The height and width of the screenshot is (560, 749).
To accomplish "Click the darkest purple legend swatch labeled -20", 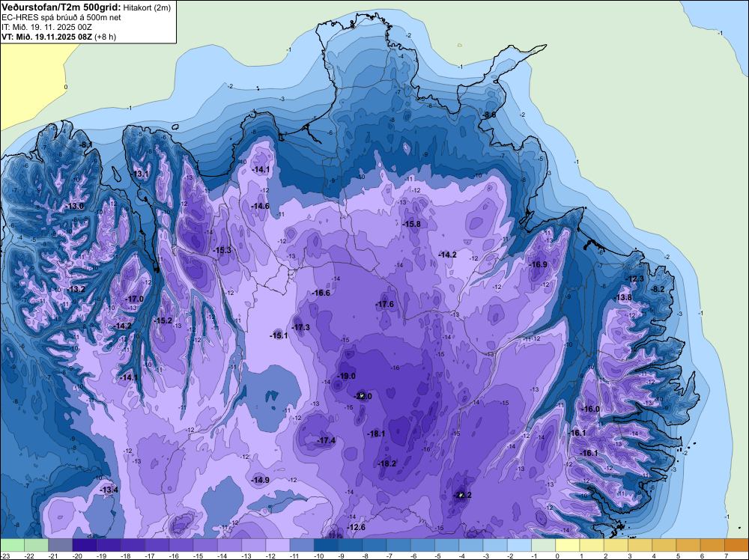I will coord(85,545).
